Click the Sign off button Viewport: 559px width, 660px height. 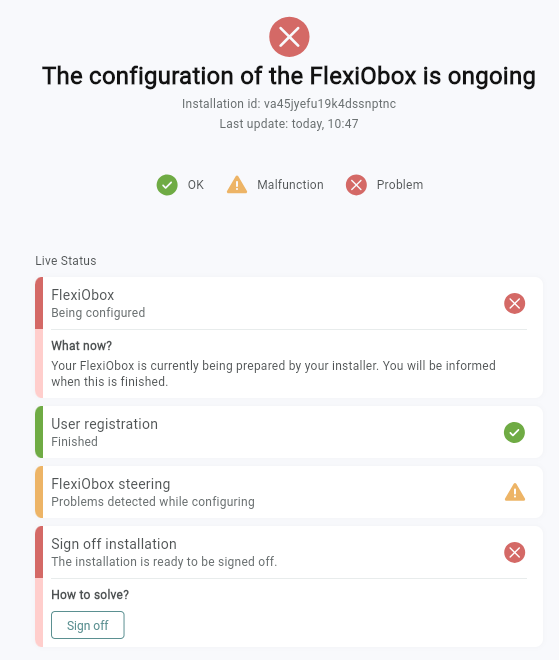click(x=88, y=625)
